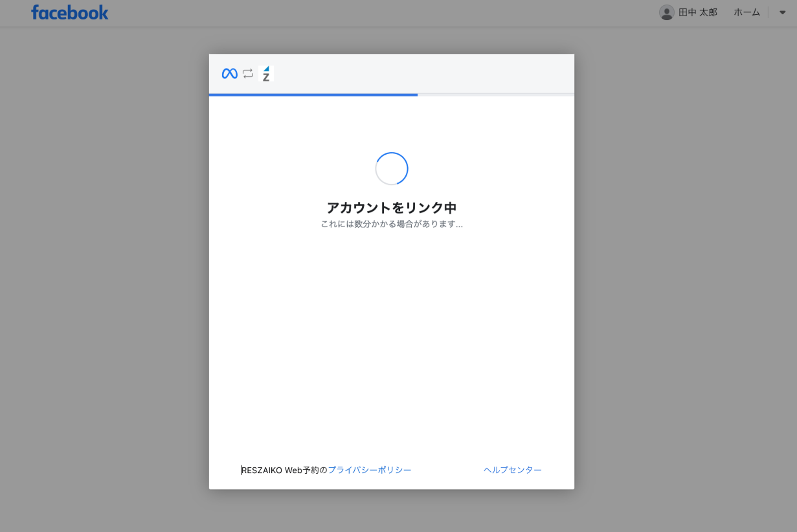Click the Facebook logo in the header
Image resolution: width=797 pixels, height=532 pixels.
pyautogui.click(x=70, y=12)
